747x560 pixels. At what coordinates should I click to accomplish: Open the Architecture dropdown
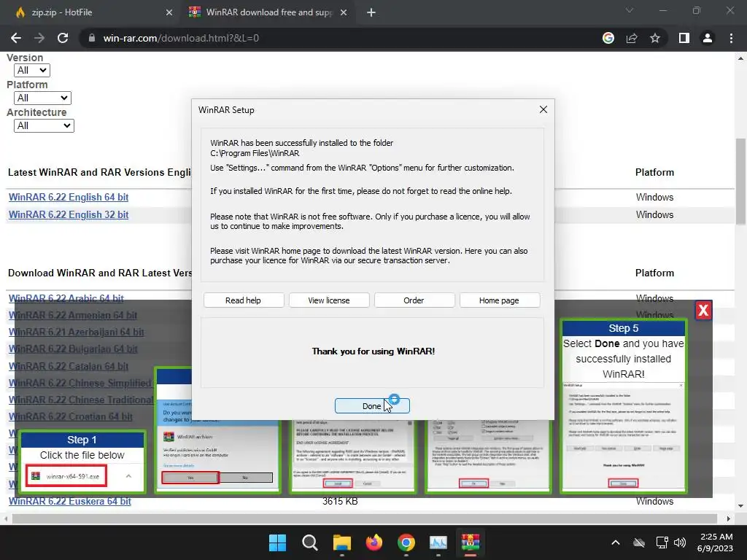coord(44,125)
